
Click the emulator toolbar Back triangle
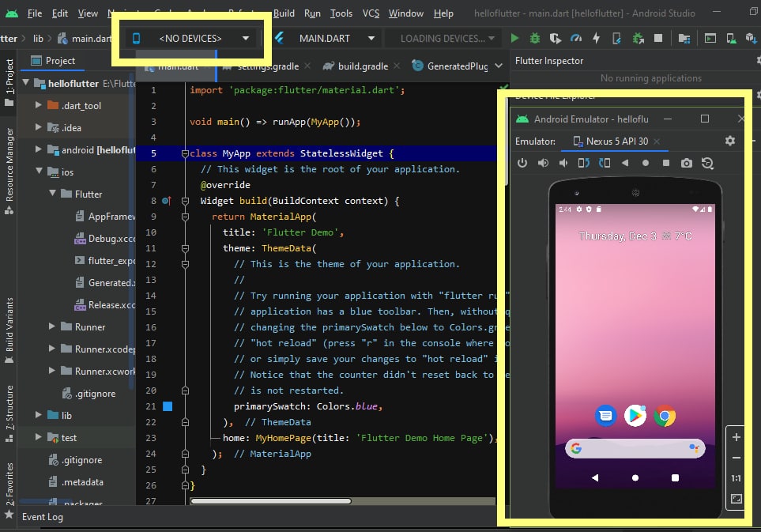pyautogui.click(x=625, y=163)
